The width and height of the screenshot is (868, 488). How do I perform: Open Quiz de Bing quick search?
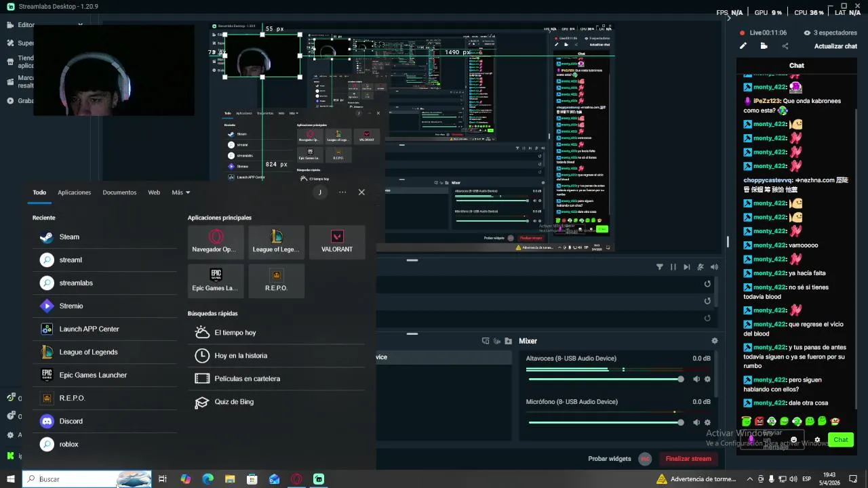[x=276, y=402]
